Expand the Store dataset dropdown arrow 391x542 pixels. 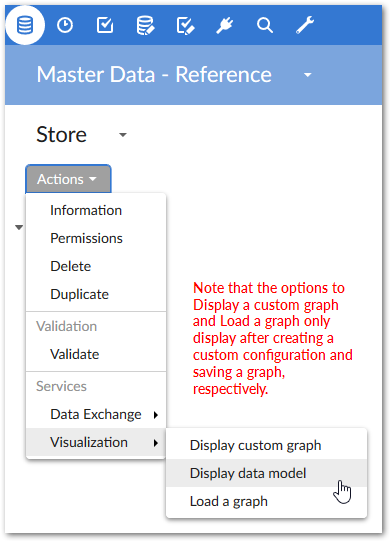(123, 134)
